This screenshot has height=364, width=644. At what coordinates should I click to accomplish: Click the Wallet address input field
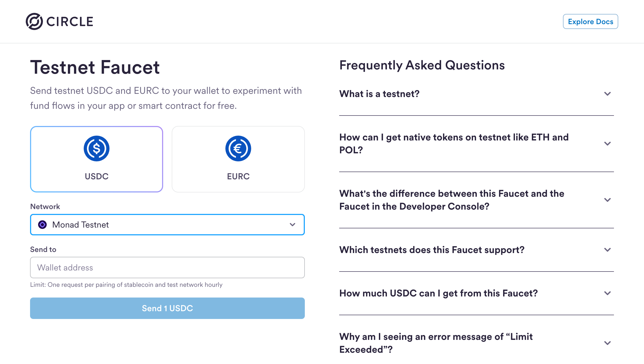167,267
